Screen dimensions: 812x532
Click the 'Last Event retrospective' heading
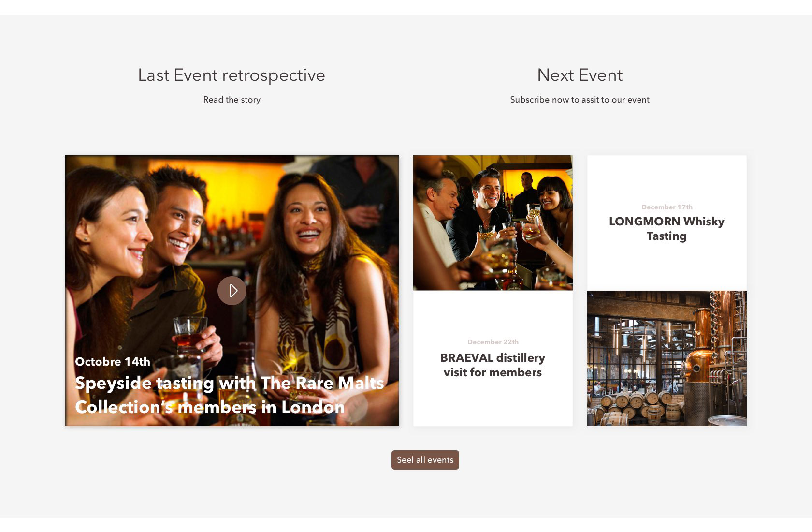[232, 75]
